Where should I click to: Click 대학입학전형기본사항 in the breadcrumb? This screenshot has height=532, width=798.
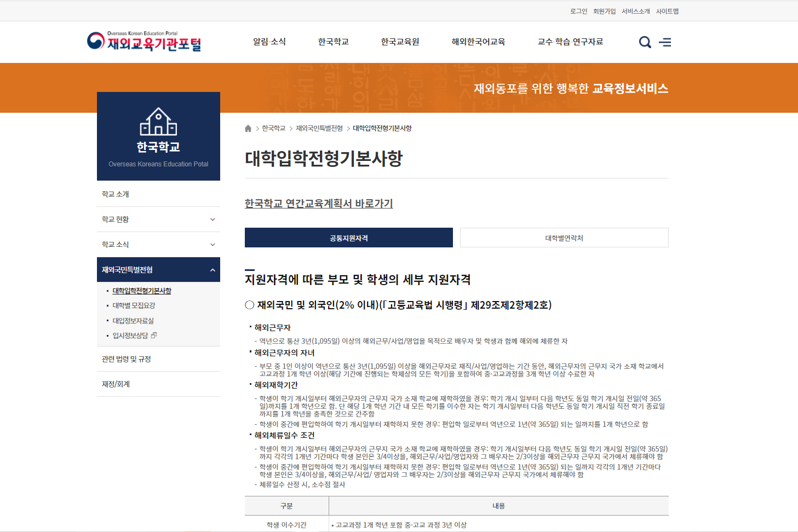(x=382, y=129)
